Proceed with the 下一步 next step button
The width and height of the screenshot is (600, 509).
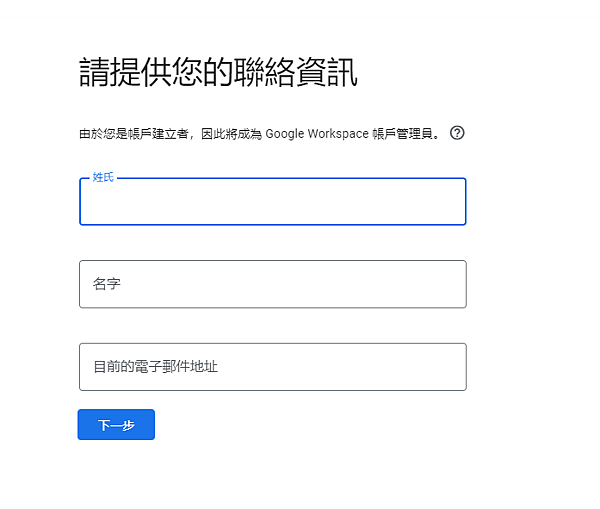point(116,424)
